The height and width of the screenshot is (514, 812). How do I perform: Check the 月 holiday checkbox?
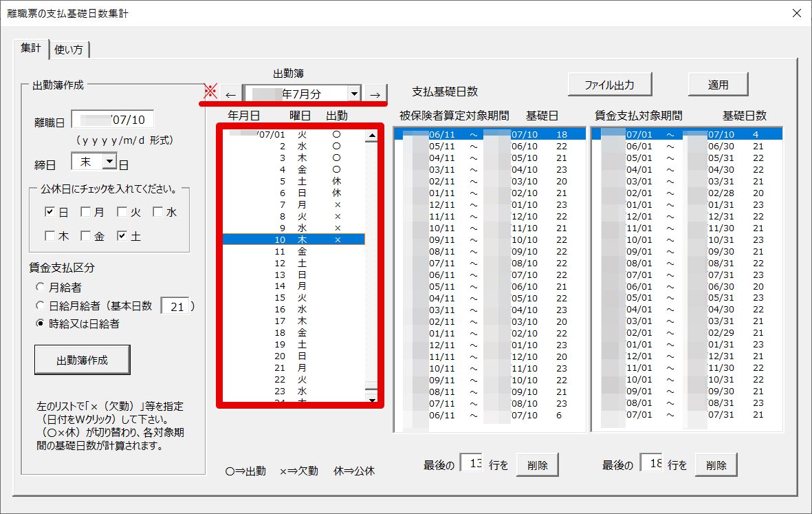tap(85, 211)
